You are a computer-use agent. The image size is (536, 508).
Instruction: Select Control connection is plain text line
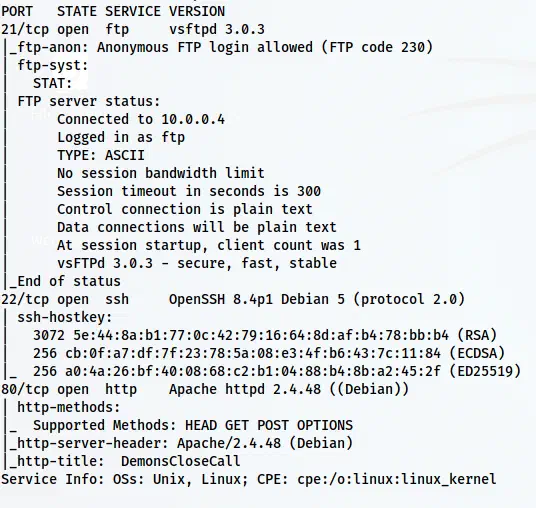click(185, 209)
